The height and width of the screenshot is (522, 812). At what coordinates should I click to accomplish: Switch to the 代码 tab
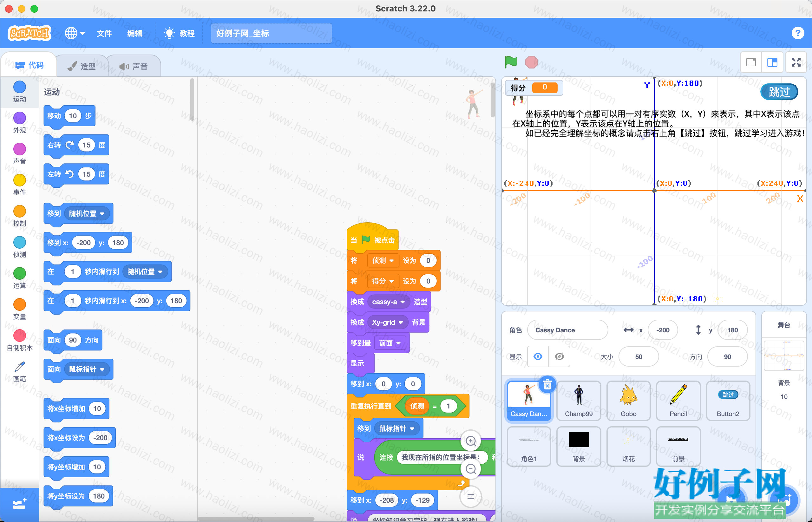coord(29,65)
